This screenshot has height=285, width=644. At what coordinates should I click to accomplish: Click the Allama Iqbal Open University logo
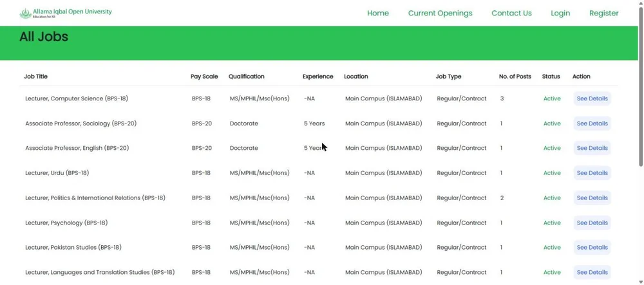click(x=66, y=13)
